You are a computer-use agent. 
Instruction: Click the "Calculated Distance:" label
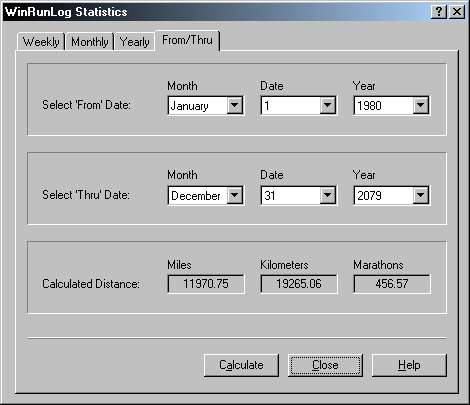(x=91, y=284)
